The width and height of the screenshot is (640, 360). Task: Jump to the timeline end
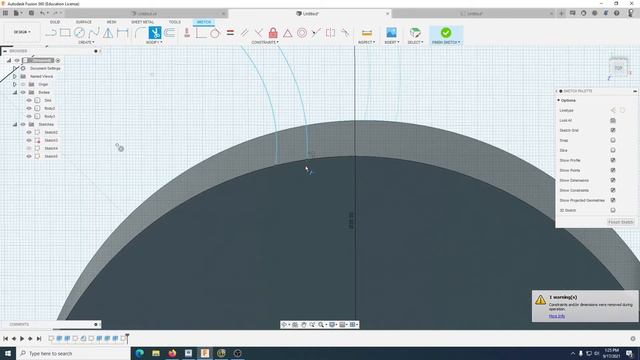(39, 338)
